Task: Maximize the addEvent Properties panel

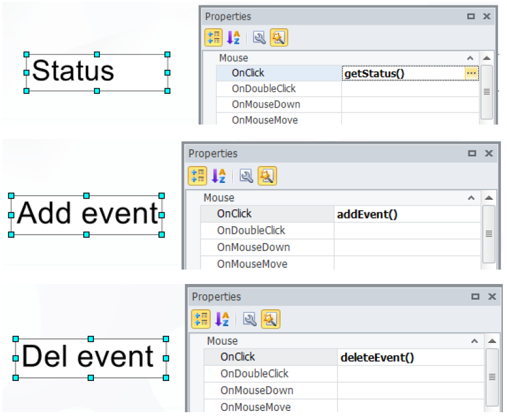Action: pos(472,153)
